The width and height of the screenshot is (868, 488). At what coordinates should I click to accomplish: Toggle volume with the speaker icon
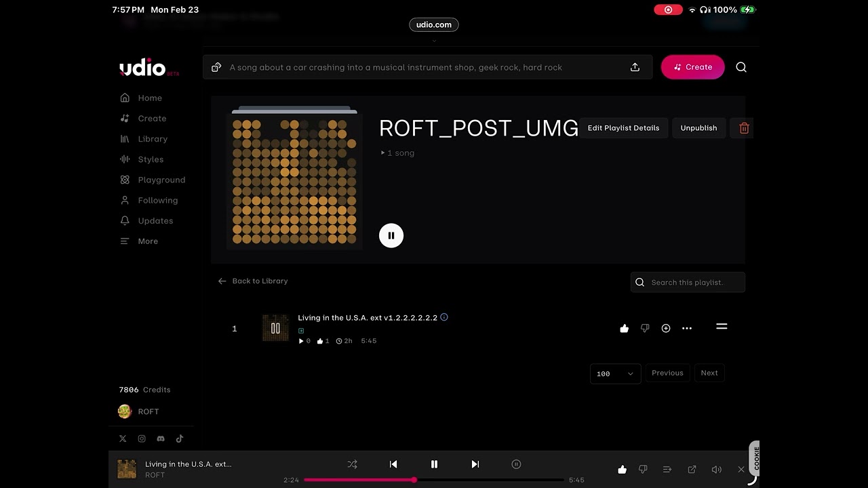[716, 469]
